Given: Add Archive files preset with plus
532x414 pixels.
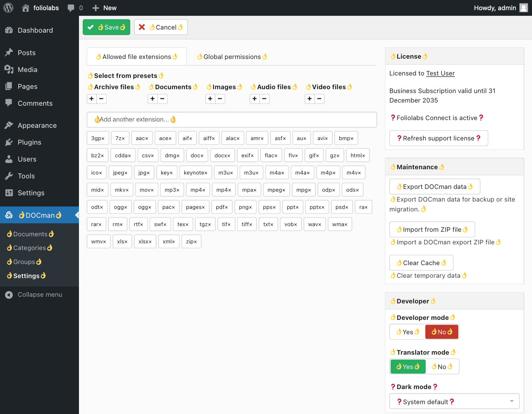Looking at the screenshot, I should [92, 99].
